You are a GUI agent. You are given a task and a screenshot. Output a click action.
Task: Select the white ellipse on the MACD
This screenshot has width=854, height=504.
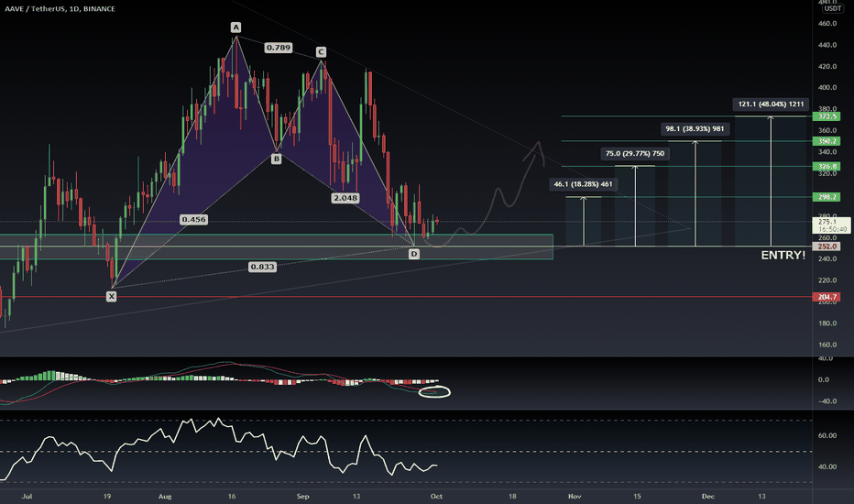pos(434,392)
